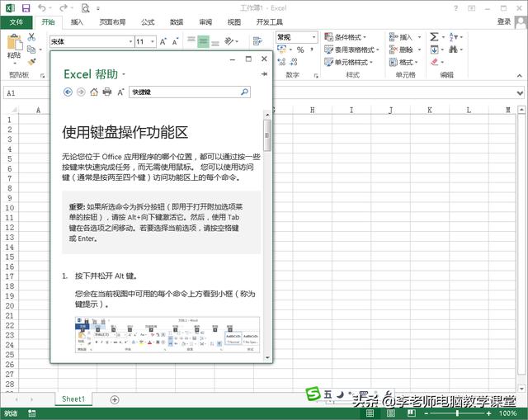Open the number format dropdown
This screenshot has width=528, height=420.
click(313, 36)
